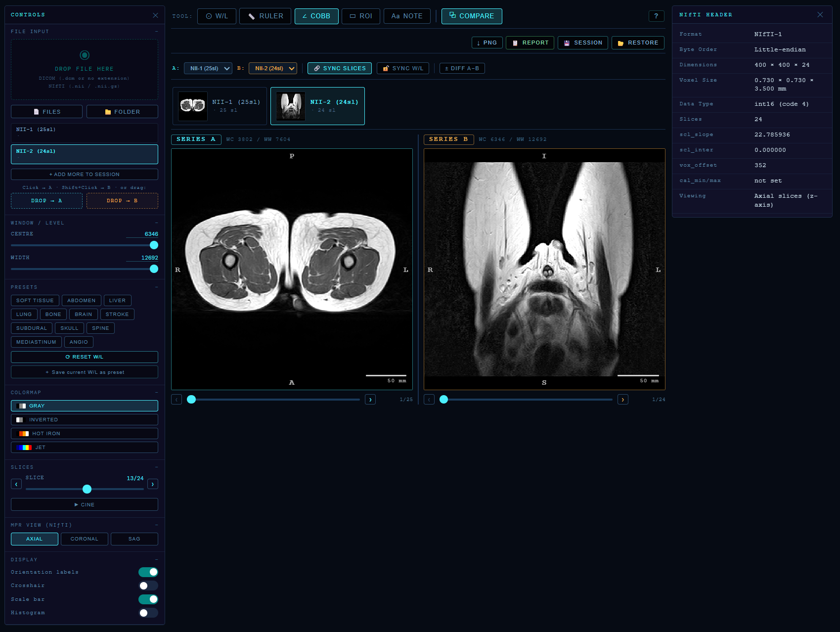Enable the Crosshair toggle
Viewport: 840px width, 632px height.
point(148,586)
